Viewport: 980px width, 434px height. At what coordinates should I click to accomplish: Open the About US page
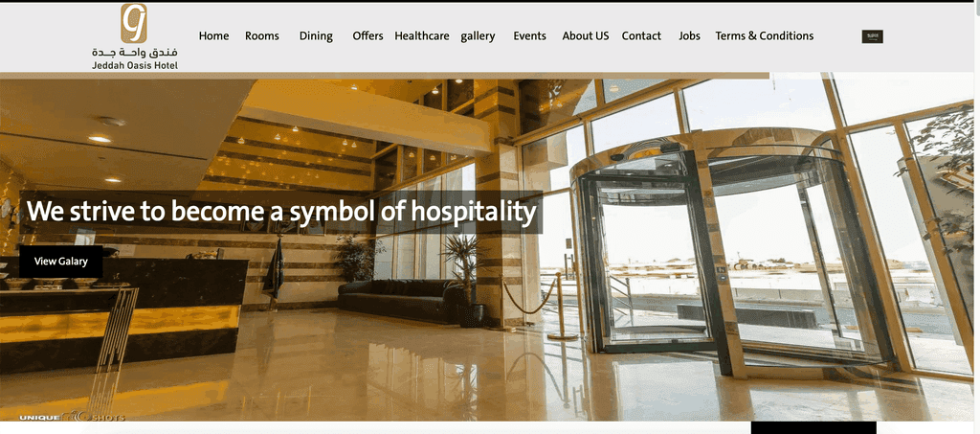[x=585, y=36]
